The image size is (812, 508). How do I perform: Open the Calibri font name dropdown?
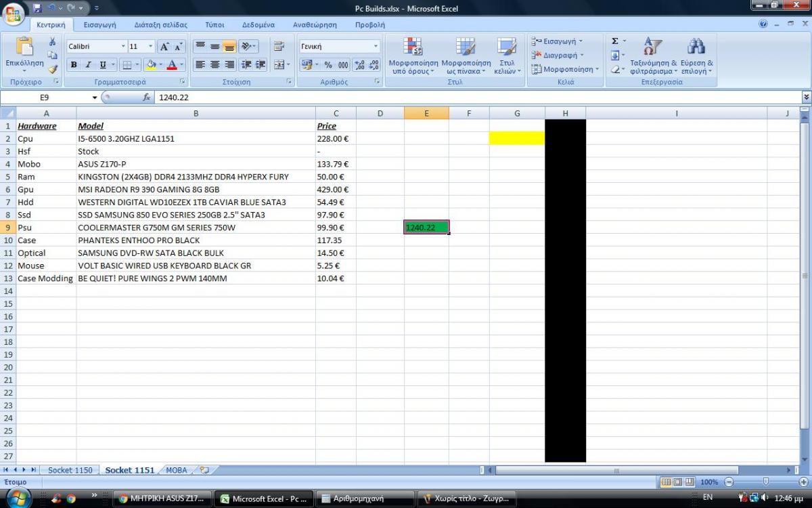pos(123,47)
